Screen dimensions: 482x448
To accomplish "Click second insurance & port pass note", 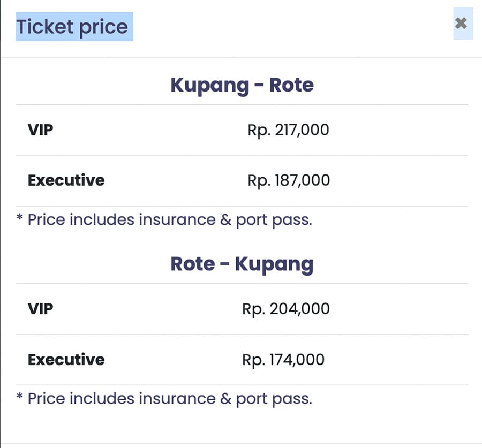I will point(164,399).
